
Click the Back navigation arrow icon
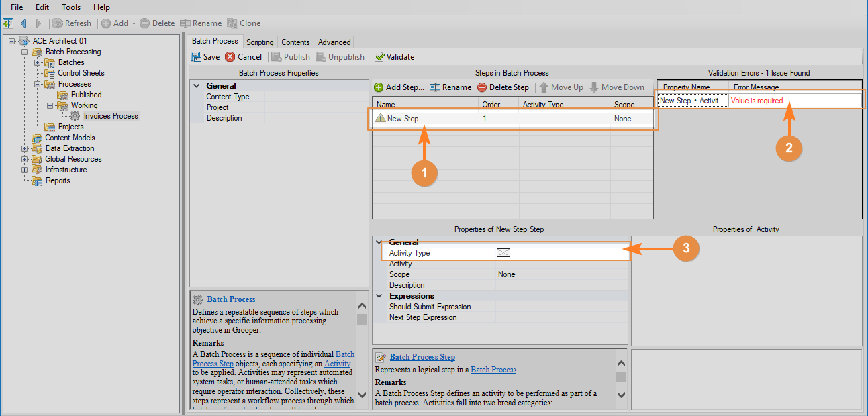coord(23,23)
